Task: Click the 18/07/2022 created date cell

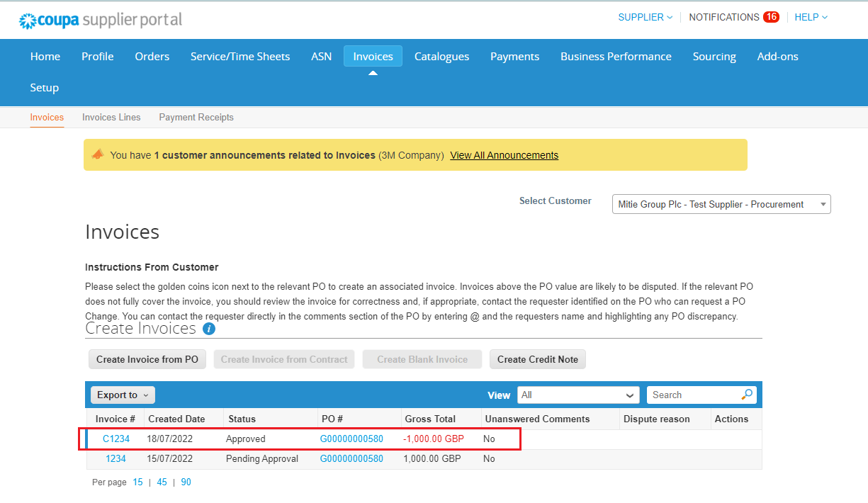Action: [170, 439]
